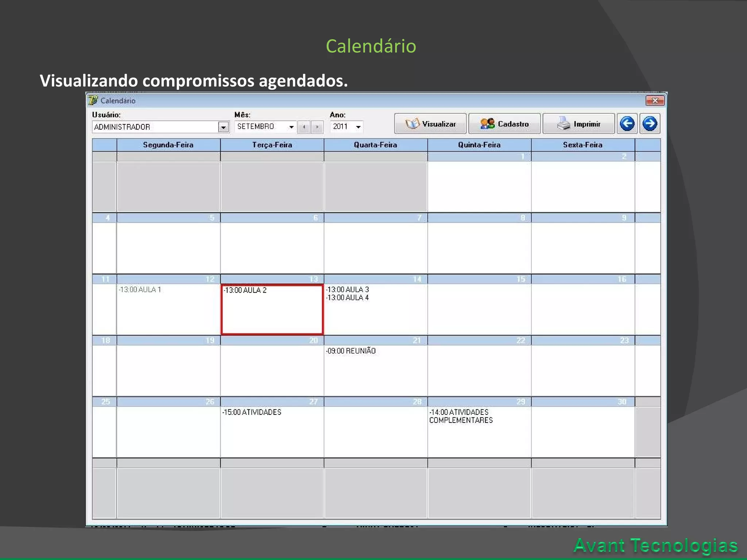Open the Usuário ADMINISTRADOR dropdown arrow
This screenshot has width=747, height=560.
224,127
